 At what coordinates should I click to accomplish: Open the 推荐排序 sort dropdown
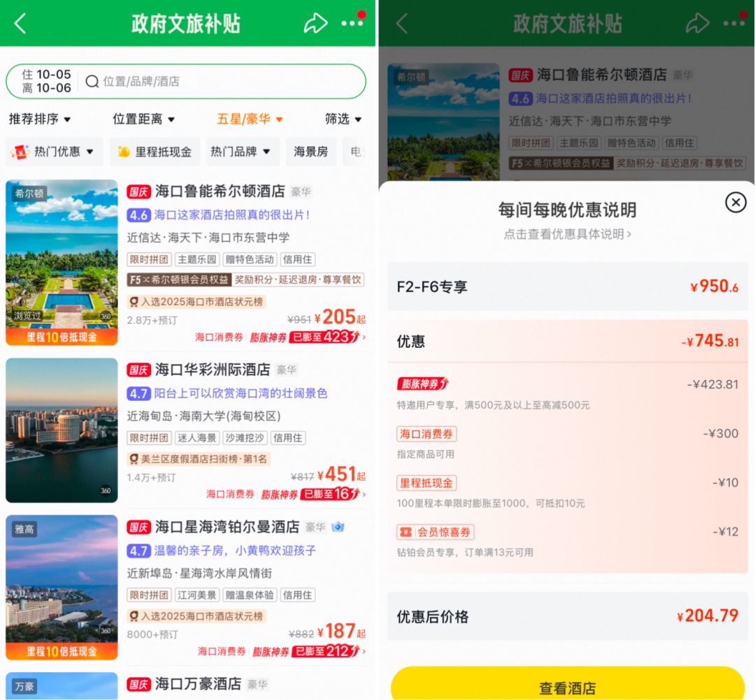pos(40,119)
